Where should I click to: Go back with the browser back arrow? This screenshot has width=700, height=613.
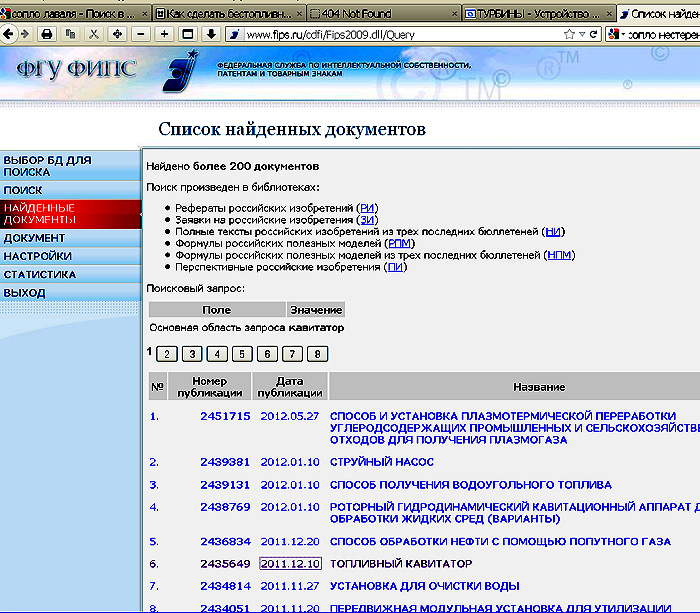[8, 34]
